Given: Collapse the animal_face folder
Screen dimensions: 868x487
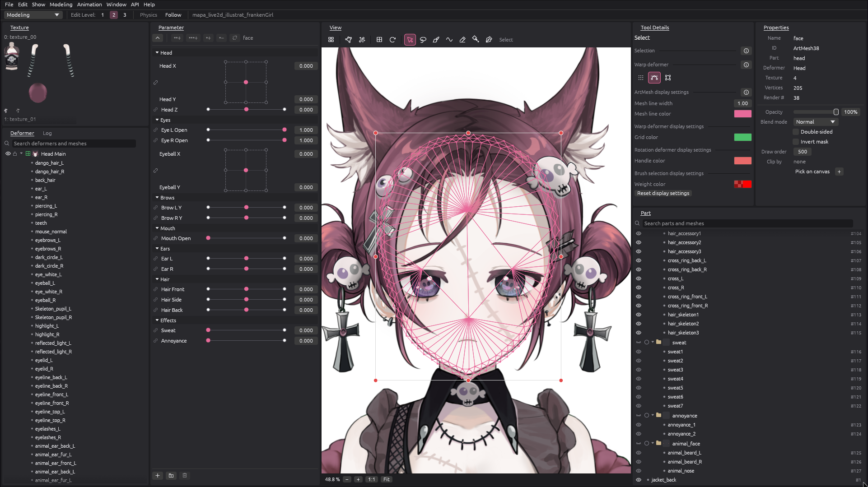Looking at the screenshot, I should pyautogui.click(x=653, y=444).
